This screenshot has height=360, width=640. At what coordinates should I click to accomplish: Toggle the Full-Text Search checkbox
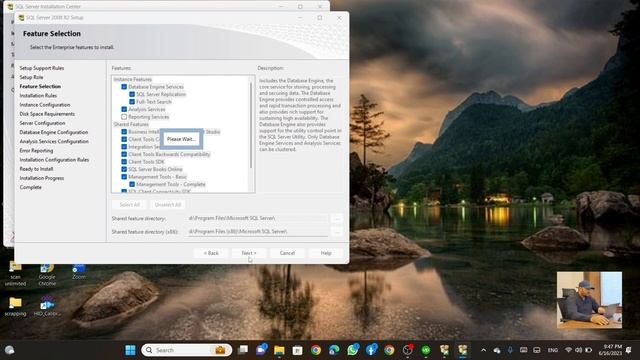[132, 102]
